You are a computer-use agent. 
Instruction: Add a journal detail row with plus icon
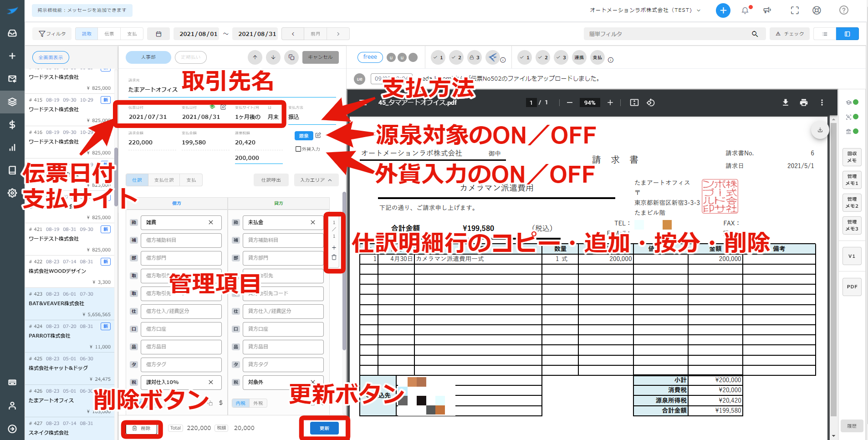point(334,248)
